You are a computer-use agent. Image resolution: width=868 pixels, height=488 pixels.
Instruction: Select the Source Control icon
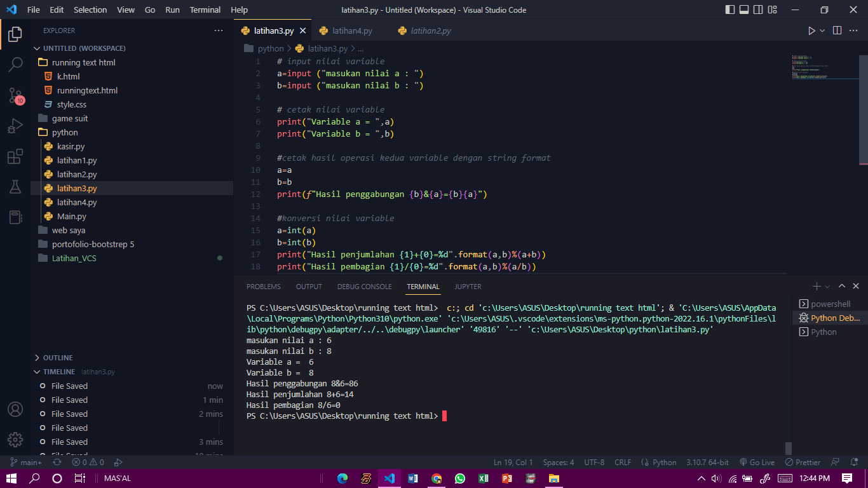coord(15,94)
